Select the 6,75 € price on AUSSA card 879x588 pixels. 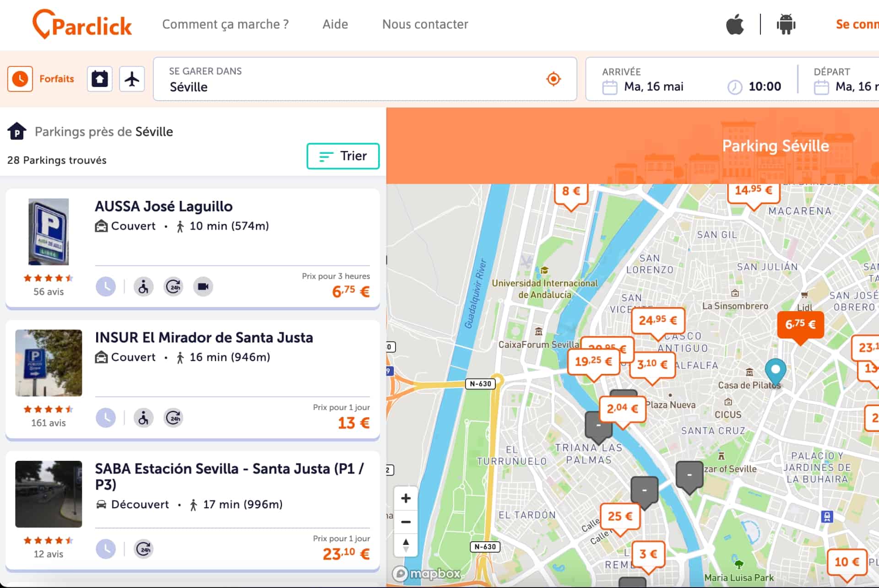351,291
